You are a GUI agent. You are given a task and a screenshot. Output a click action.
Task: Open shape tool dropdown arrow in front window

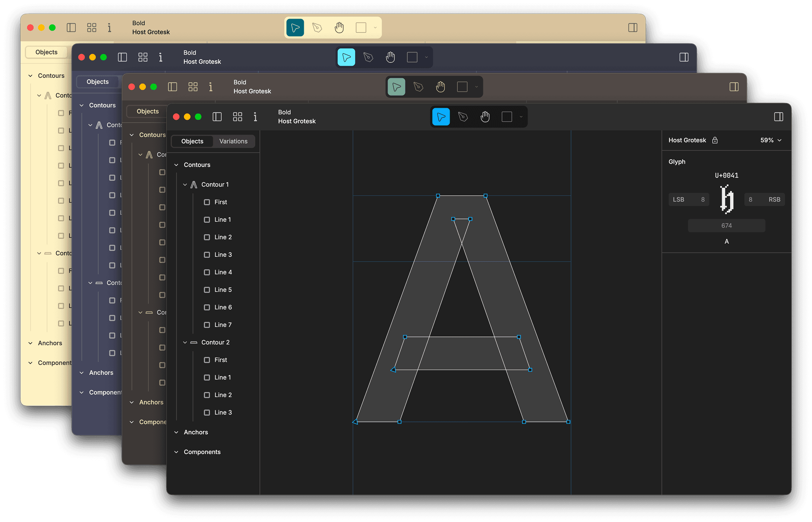click(521, 117)
